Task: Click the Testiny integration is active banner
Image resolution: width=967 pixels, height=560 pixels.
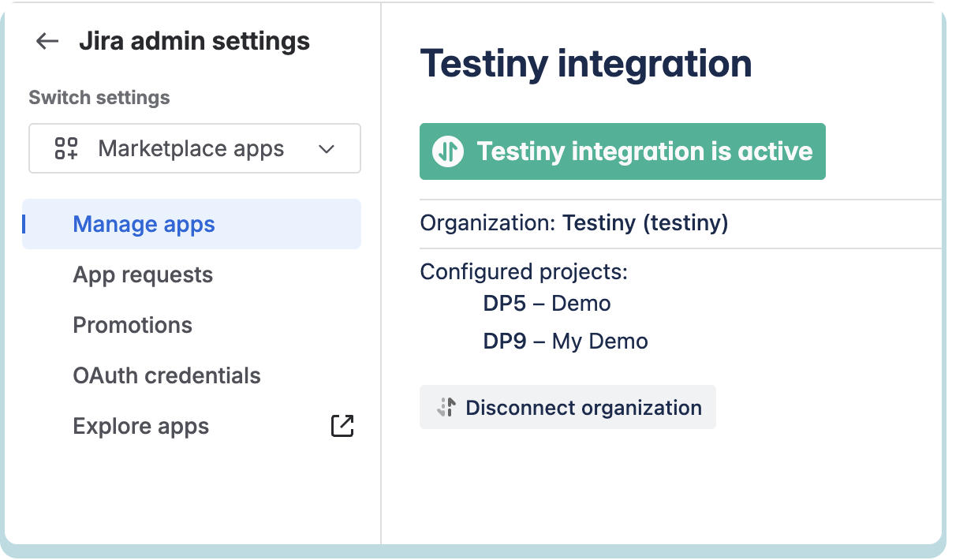Action: [622, 151]
